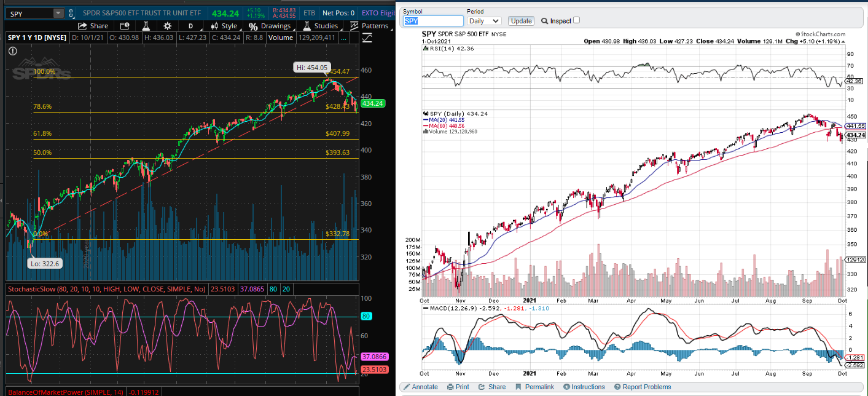Screen dimensions: 868x396
Task: Click the flask icon next to Share
Action: click(x=146, y=26)
